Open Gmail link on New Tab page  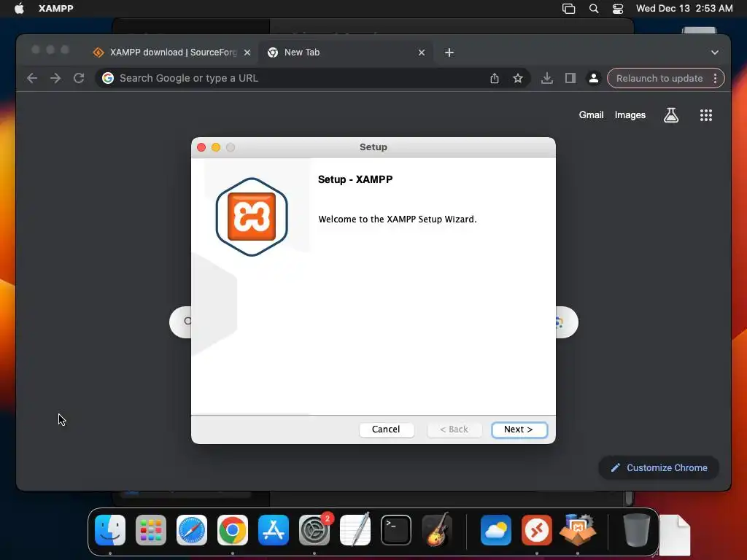point(591,114)
